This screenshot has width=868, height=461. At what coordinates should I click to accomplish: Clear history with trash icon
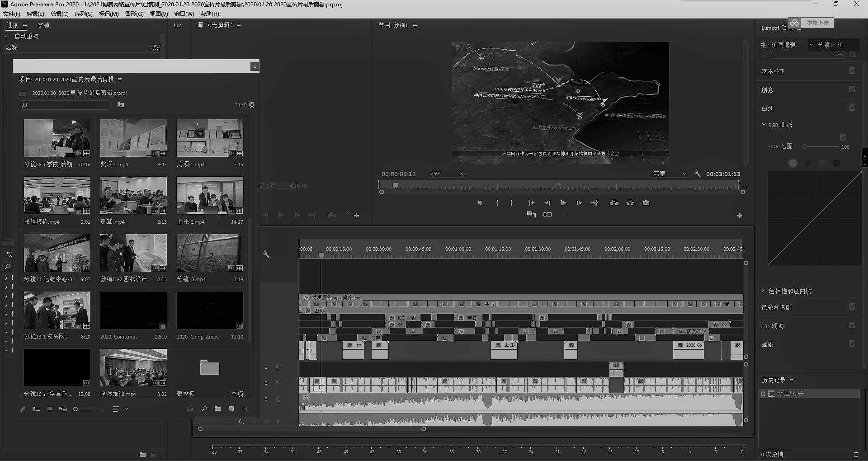[x=856, y=454]
